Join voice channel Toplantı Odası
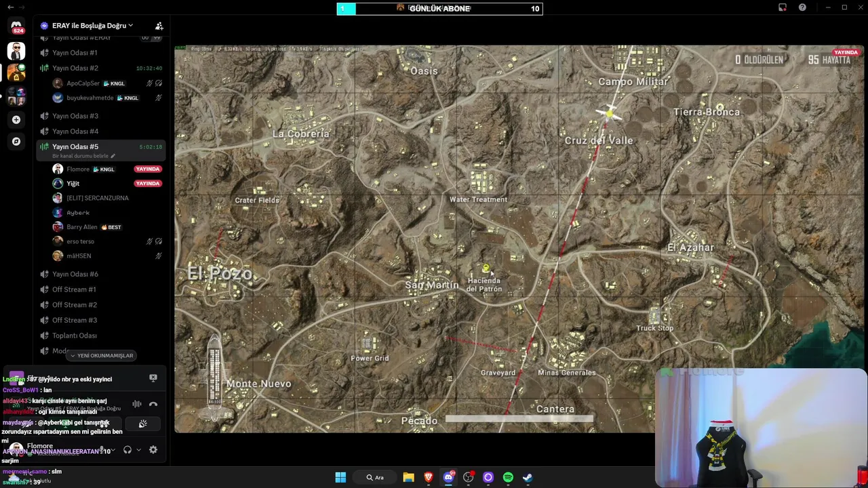Image resolution: width=868 pixels, height=488 pixels. (101, 335)
